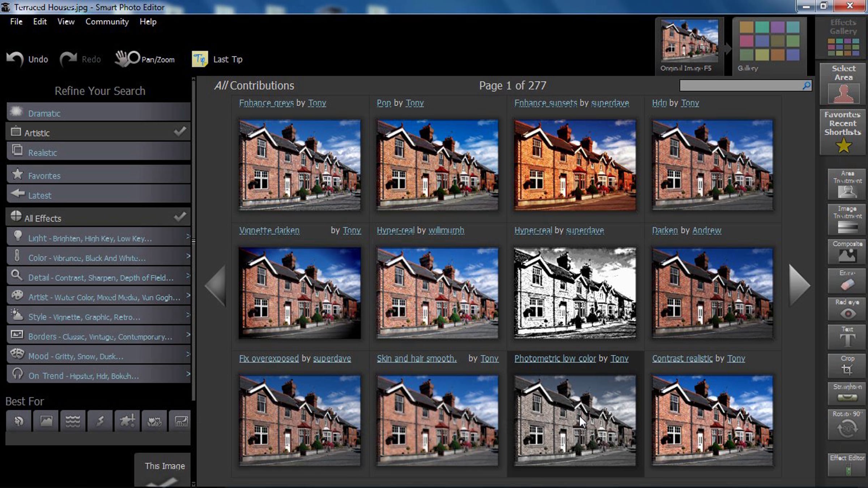Click the effects search input field
868x488 pixels.
tap(740, 86)
